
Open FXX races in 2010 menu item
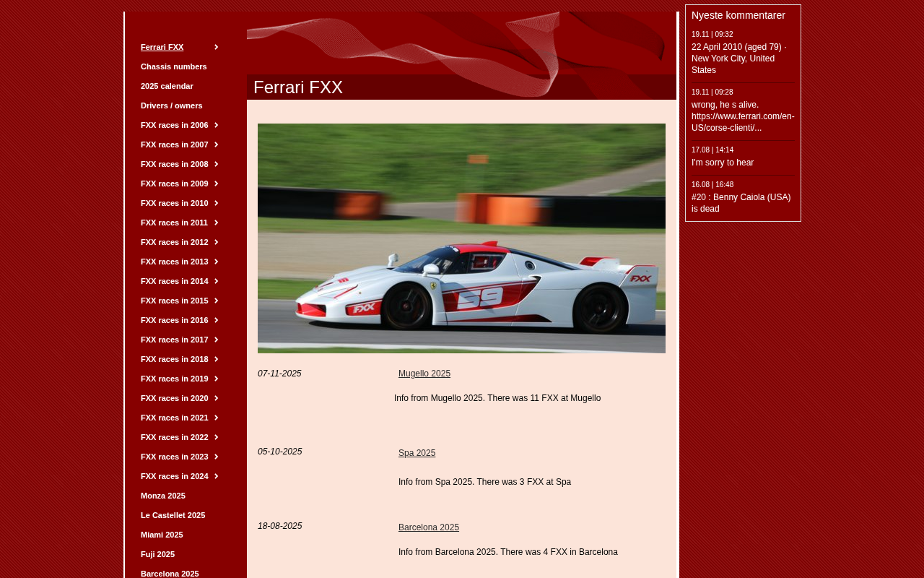click(x=174, y=203)
